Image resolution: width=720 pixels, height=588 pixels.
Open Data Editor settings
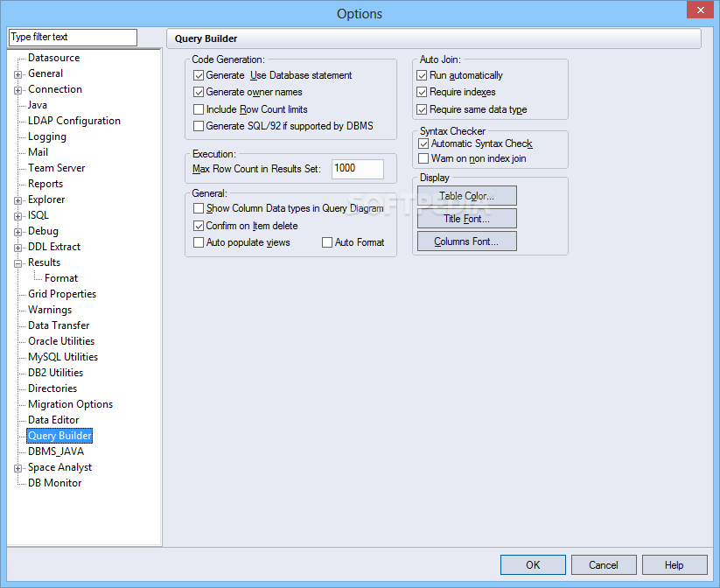pyautogui.click(x=53, y=420)
